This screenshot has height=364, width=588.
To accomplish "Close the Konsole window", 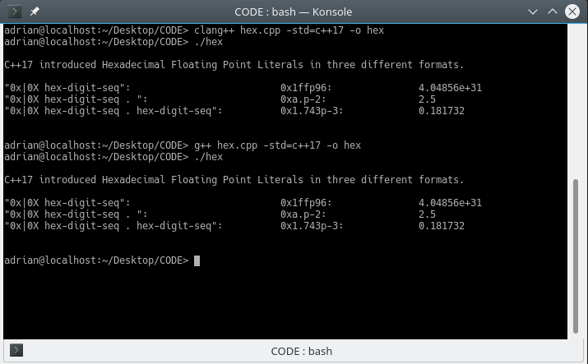I will click(x=572, y=12).
